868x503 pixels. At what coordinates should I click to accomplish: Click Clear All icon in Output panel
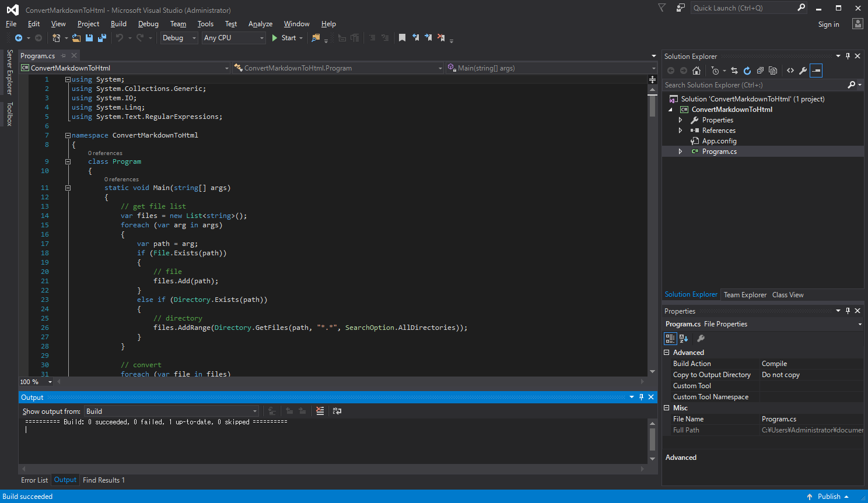pyautogui.click(x=320, y=411)
